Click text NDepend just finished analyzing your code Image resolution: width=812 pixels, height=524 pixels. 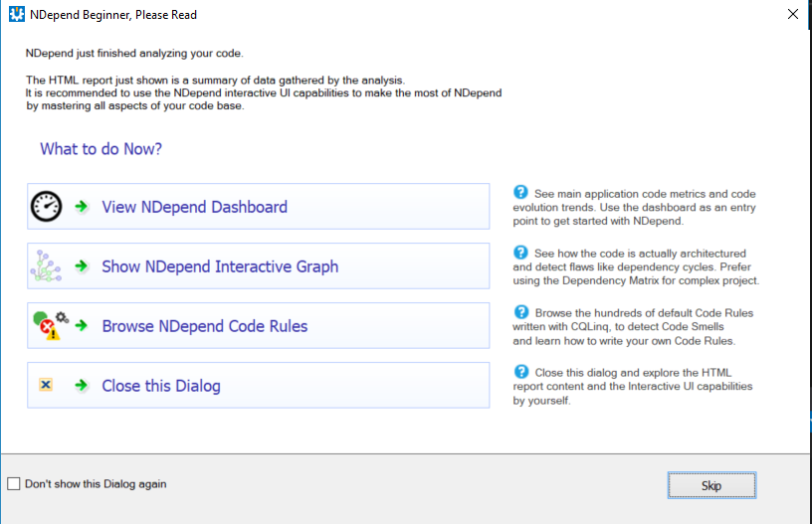pos(134,53)
